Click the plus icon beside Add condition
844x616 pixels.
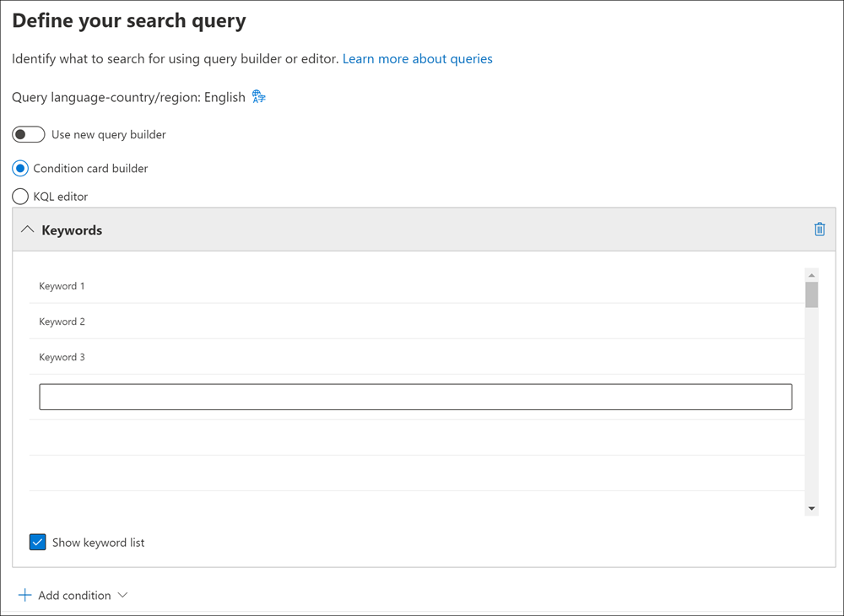pyautogui.click(x=24, y=595)
